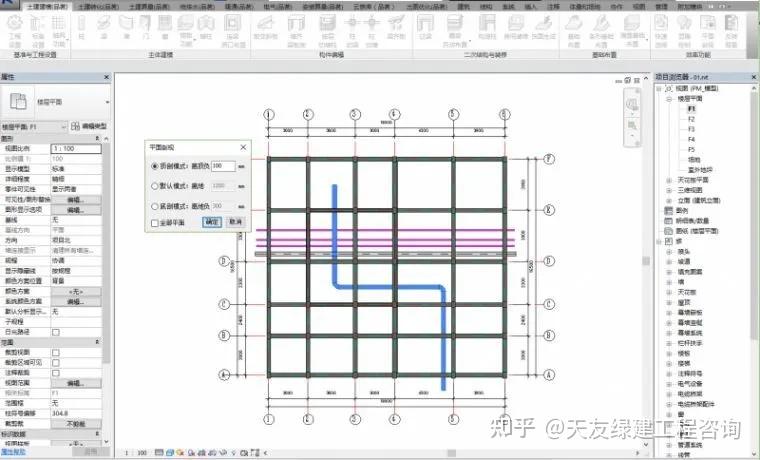The width and height of the screenshot is (760, 460).
Task: Click the 柱 column tool in ribbon
Action: pos(81,28)
